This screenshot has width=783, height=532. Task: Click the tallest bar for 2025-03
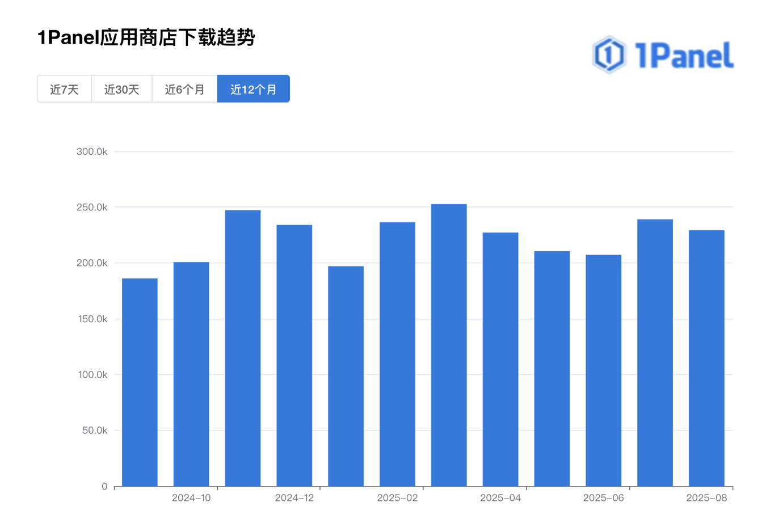click(449, 345)
